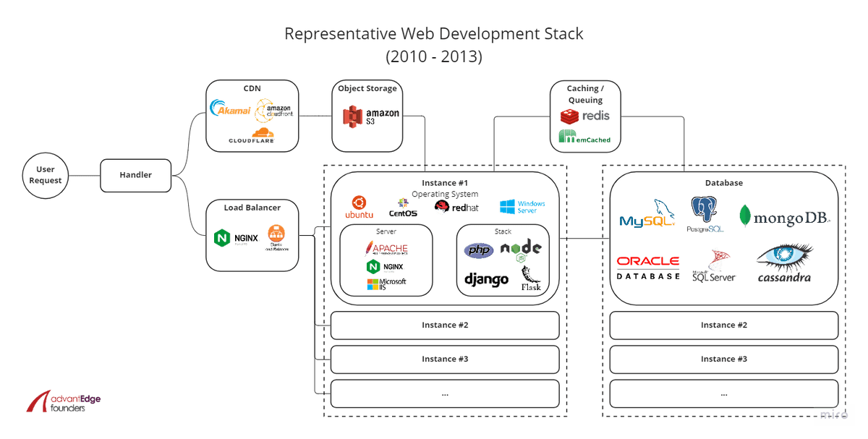
Task: Click the Red Hat logo
Action: tap(456, 207)
